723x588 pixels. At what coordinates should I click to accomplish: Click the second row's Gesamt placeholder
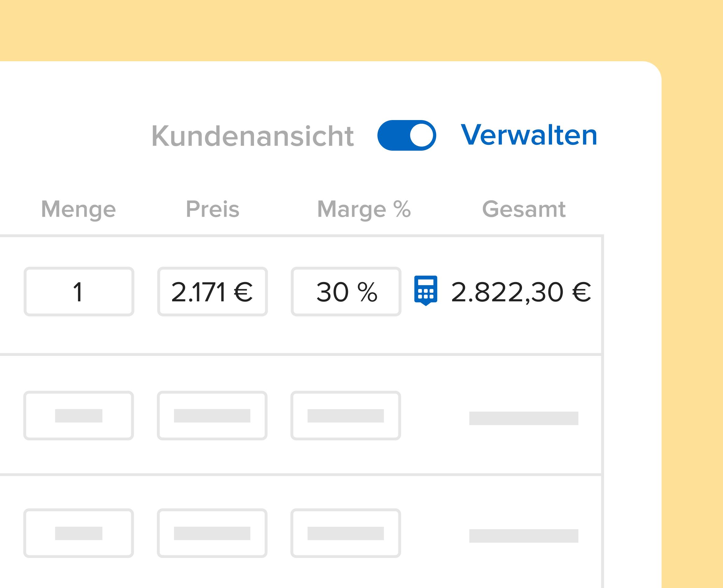pos(524,418)
